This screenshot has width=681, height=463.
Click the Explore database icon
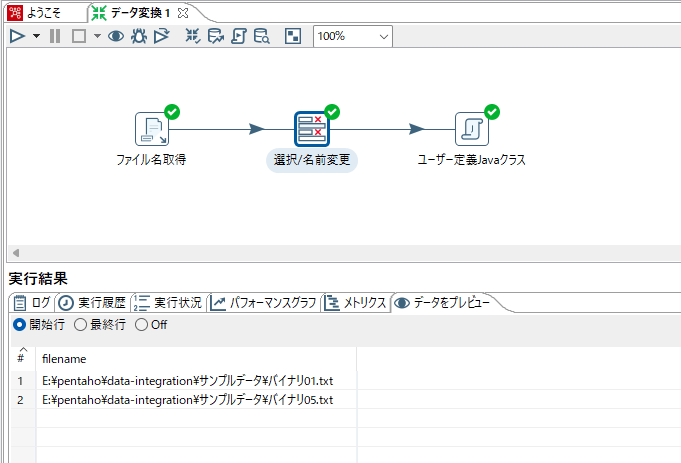261,36
